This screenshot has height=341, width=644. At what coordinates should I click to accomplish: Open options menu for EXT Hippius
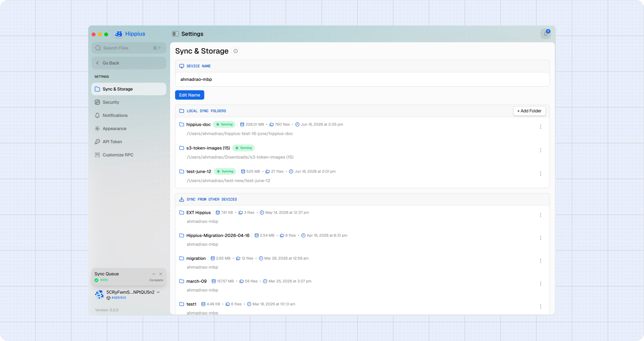(540, 215)
